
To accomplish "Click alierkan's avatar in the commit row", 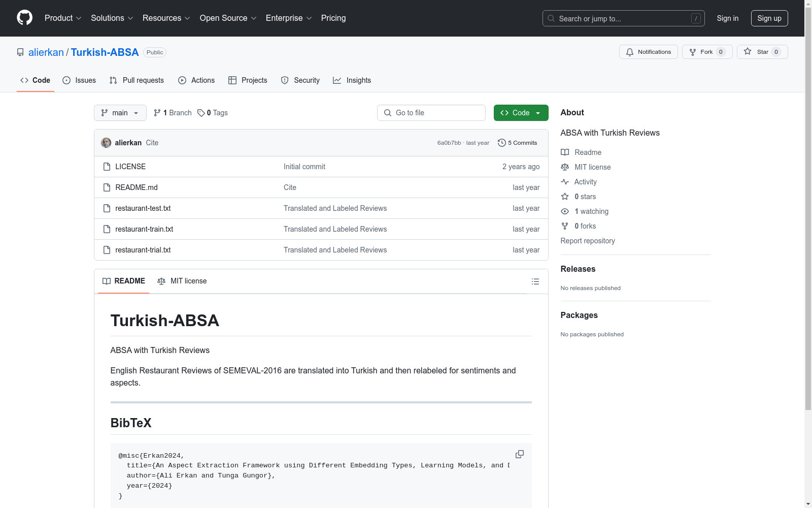I will [x=106, y=143].
